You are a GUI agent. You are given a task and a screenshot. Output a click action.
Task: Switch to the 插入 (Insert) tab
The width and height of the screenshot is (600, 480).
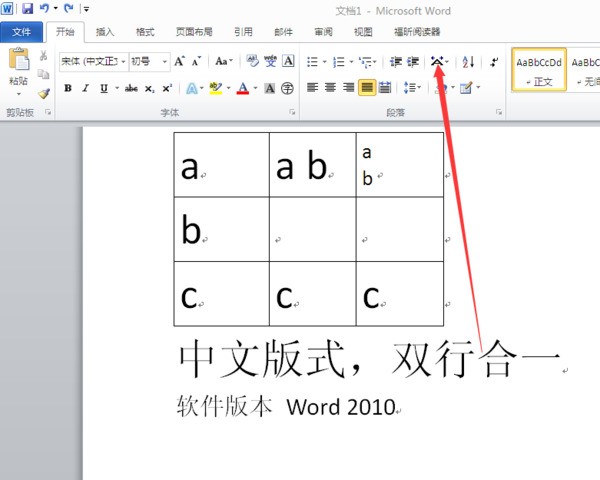pos(105,31)
